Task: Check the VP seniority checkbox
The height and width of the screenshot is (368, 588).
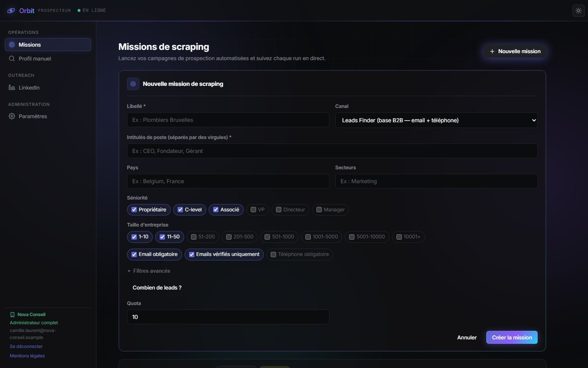Action: (253, 210)
